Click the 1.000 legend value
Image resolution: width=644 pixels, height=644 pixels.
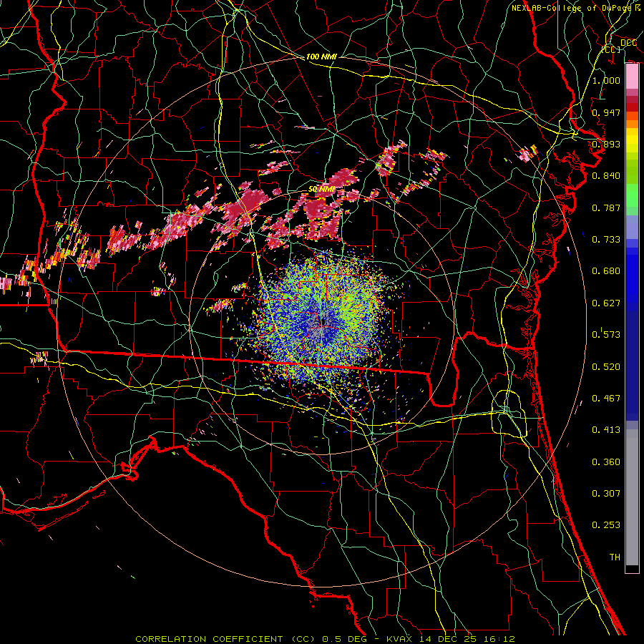tap(606, 80)
